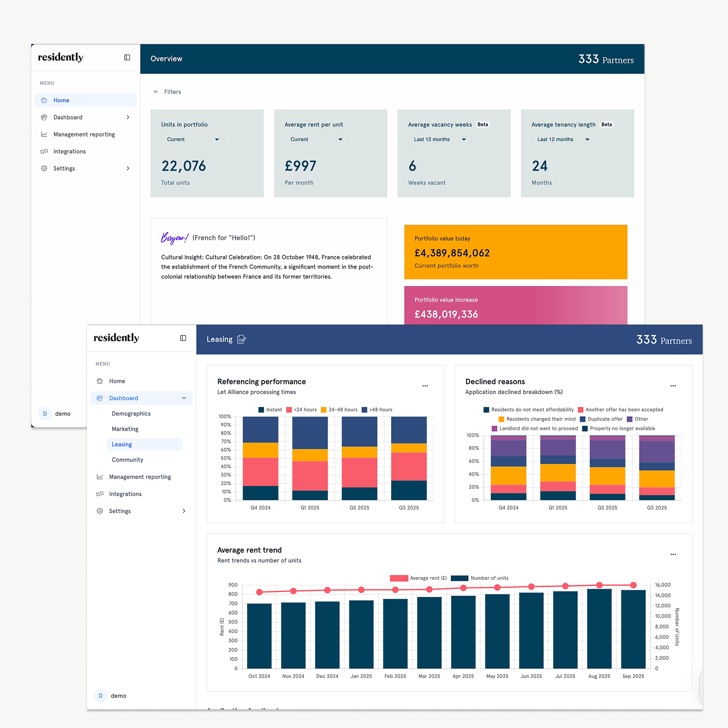The height and width of the screenshot is (728, 728).
Task: Click Management reporting chart icon in Overview window
Action: coord(44,134)
